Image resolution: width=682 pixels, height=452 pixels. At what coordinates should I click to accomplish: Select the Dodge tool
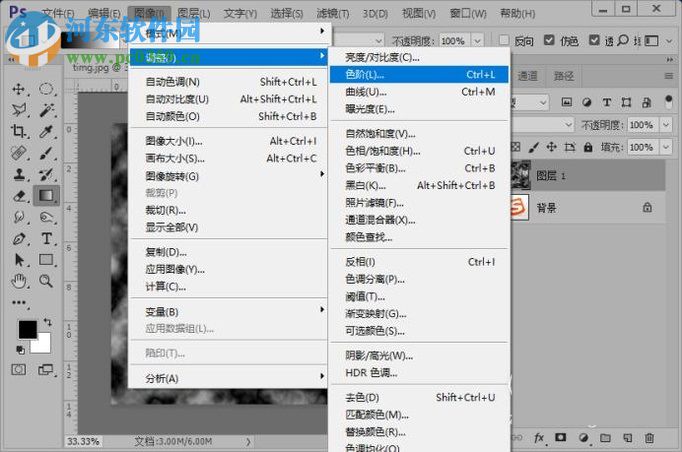46,217
